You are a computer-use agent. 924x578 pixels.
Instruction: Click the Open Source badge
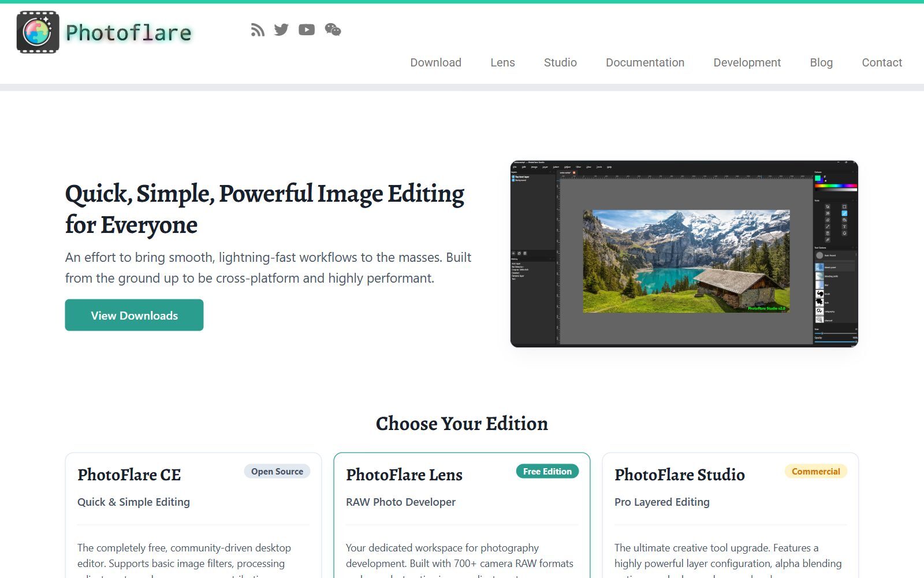[x=277, y=471]
